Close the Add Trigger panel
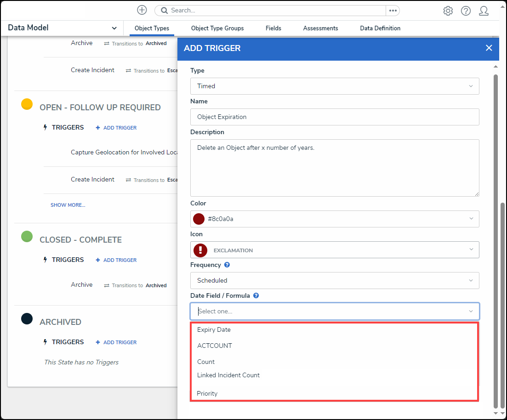The image size is (507, 420). click(489, 48)
